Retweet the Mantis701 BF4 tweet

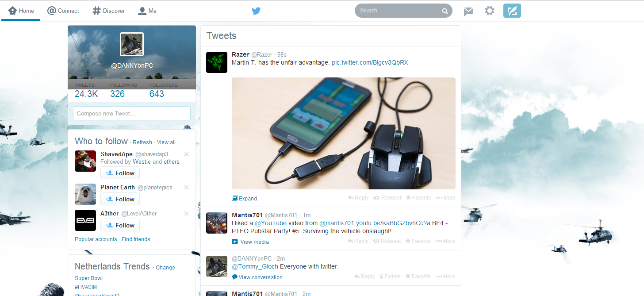tap(387, 241)
